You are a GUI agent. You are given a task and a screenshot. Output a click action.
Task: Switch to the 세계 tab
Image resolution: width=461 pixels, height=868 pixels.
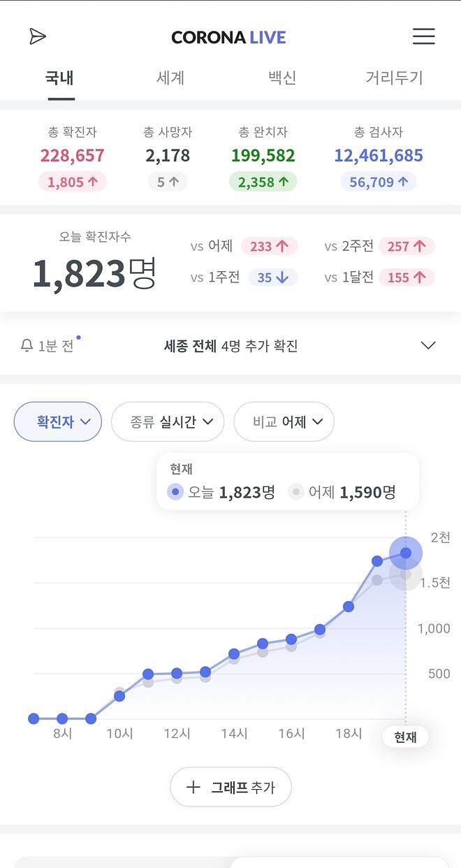[x=170, y=78]
